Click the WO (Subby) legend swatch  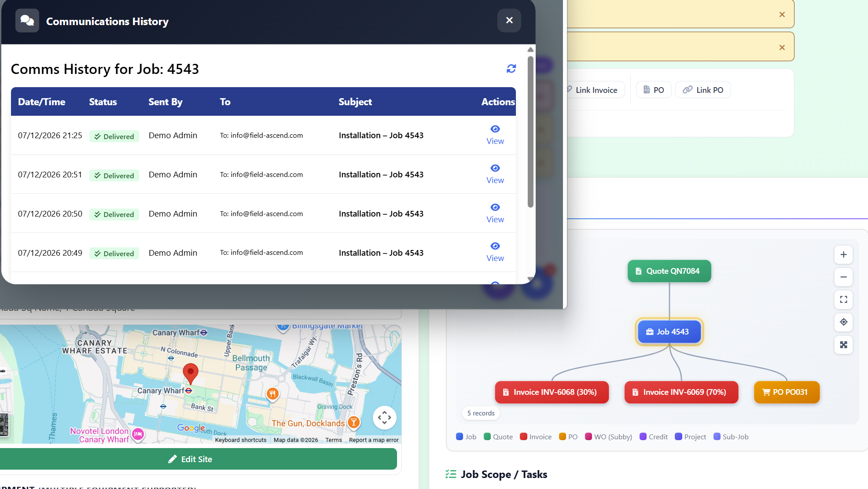coord(588,437)
